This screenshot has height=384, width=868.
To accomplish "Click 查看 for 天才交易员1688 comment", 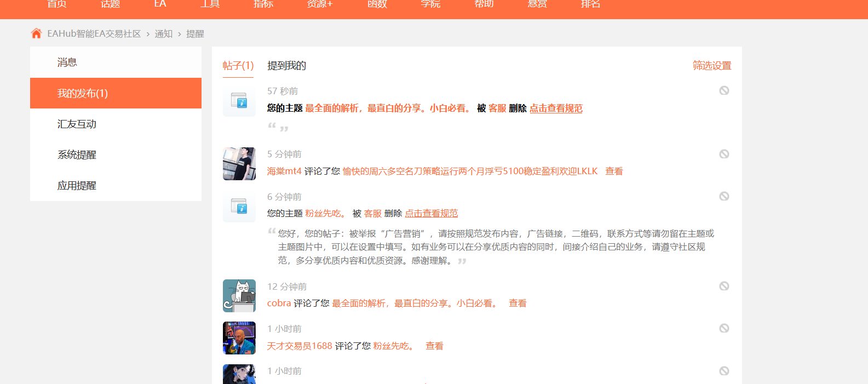I will coord(434,346).
